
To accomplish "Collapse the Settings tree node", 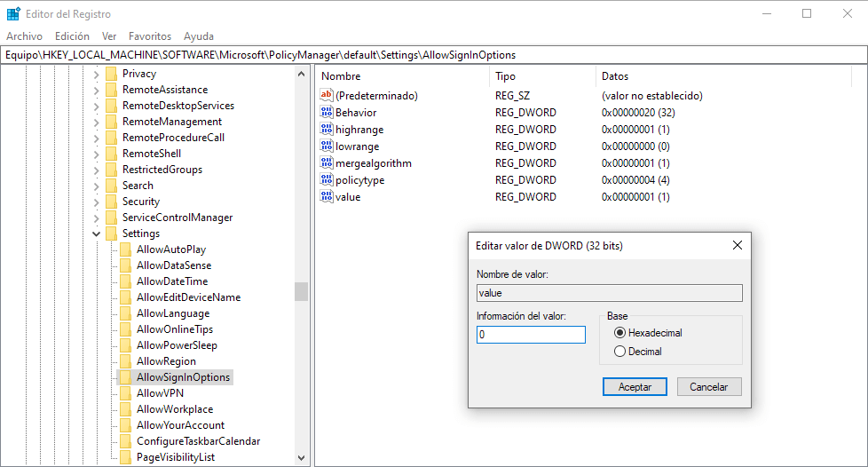I will (x=97, y=233).
